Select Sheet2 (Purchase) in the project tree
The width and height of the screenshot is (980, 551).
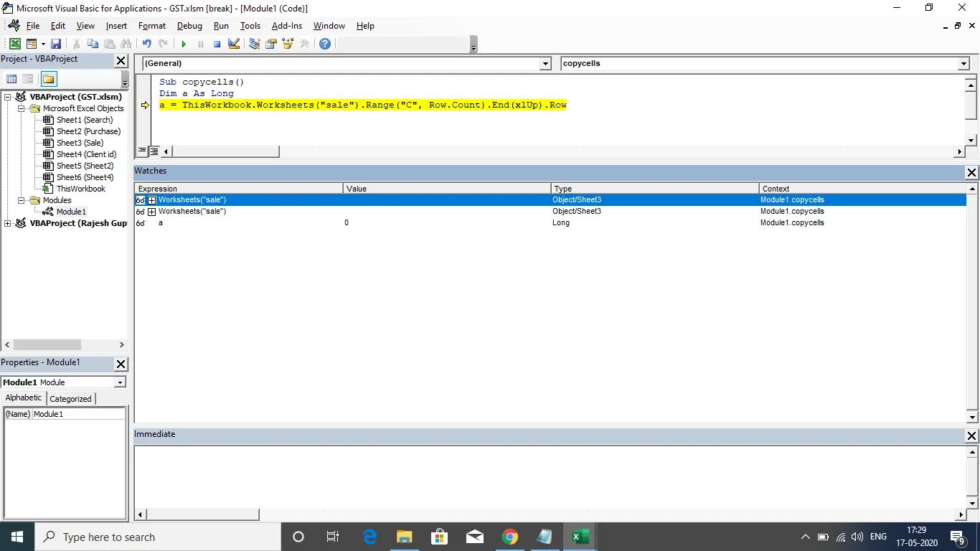(x=88, y=131)
